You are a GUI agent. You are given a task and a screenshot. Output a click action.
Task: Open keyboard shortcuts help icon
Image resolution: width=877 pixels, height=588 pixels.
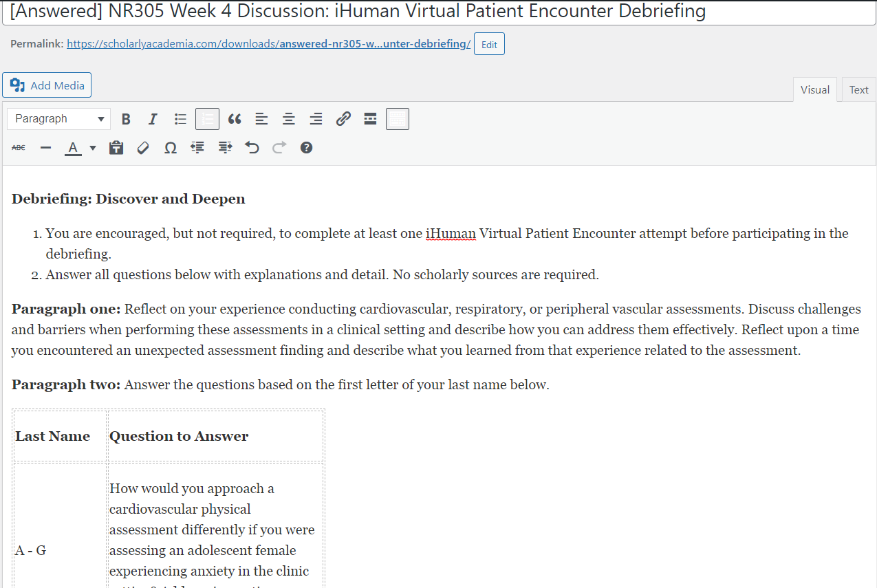pyautogui.click(x=307, y=148)
